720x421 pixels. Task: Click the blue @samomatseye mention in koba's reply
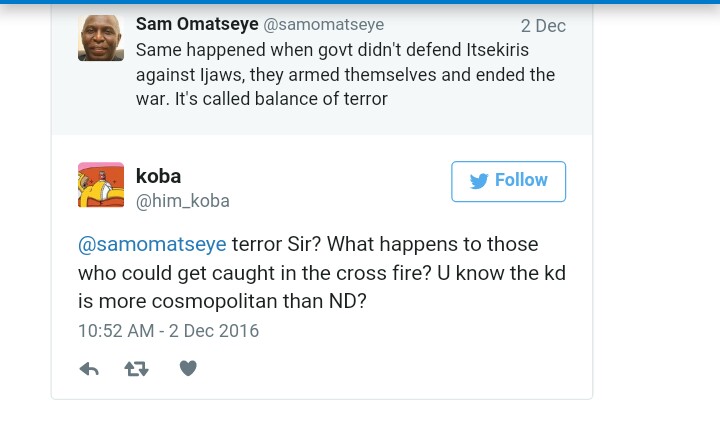tap(152, 245)
